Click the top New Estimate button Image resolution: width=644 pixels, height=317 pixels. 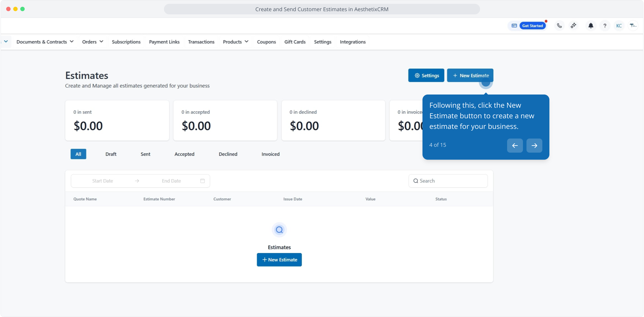[470, 75]
